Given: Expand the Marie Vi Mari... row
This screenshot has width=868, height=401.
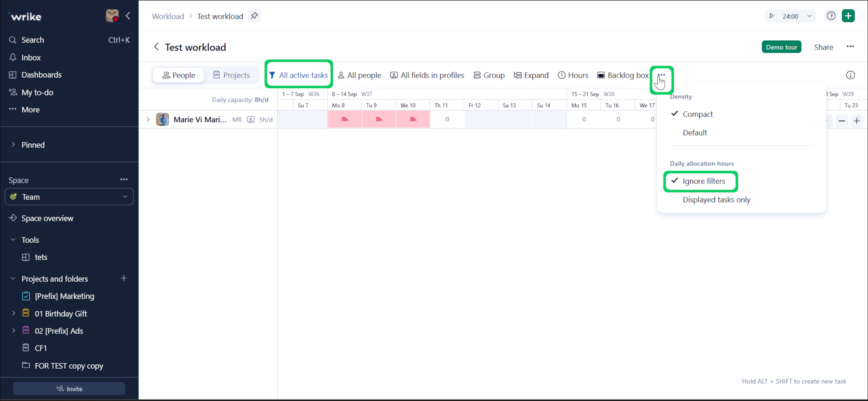Looking at the screenshot, I should pyautogui.click(x=148, y=119).
